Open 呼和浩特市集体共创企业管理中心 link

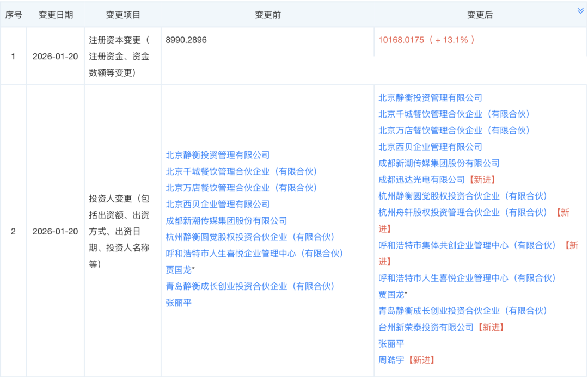[467, 245]
